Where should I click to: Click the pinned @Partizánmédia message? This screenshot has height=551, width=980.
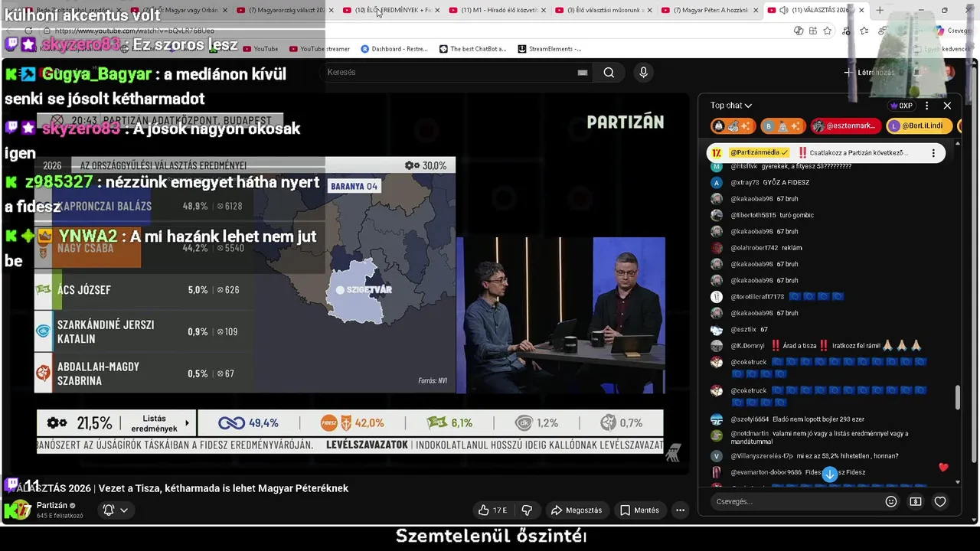825,153
